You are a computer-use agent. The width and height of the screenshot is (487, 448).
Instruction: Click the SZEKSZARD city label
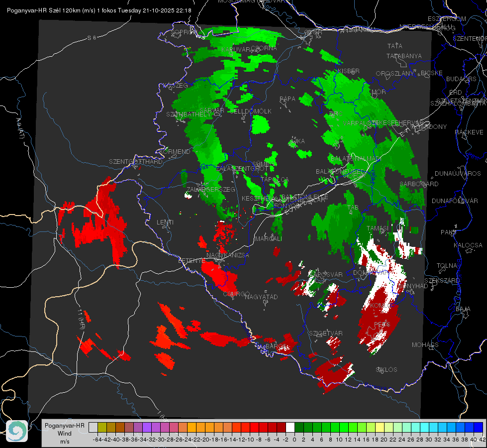pyautogui.click(x=442, y=281)
